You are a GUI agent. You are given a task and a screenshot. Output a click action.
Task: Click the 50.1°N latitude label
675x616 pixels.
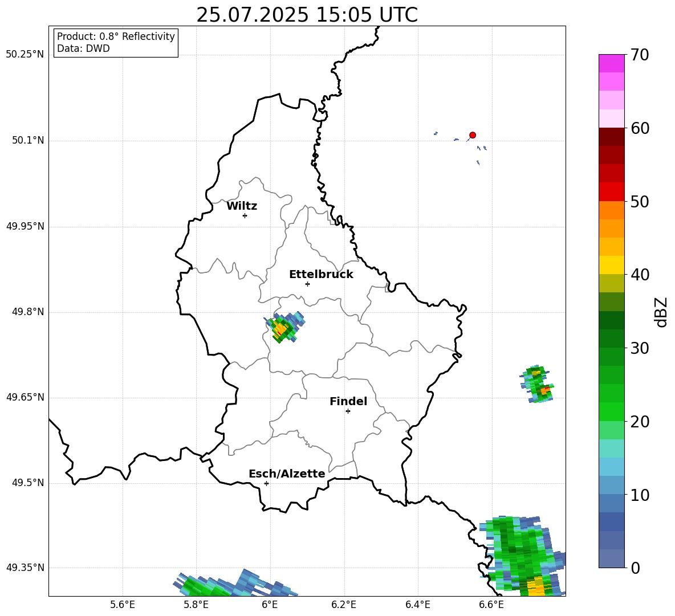[28, 141]
